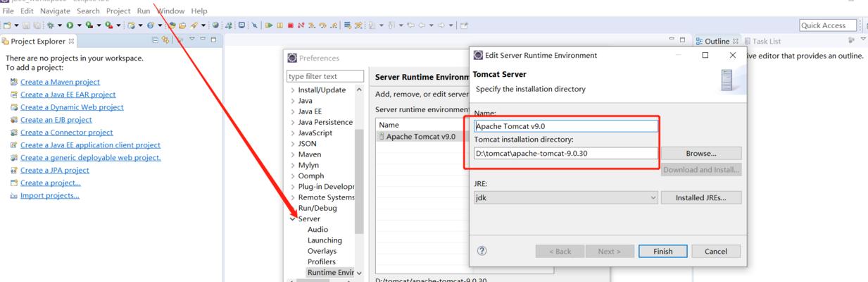
Task: Collapse the Server preferences node
Action: 293,219
